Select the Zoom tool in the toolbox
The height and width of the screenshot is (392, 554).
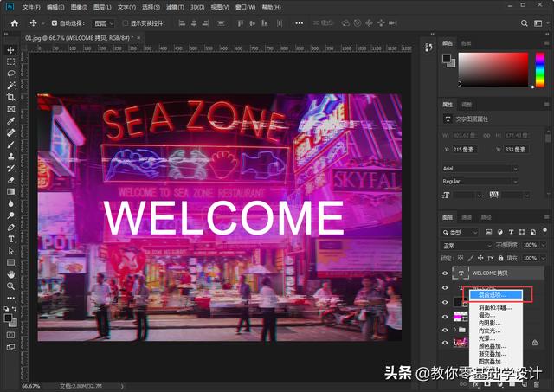[x=11, y=286]
